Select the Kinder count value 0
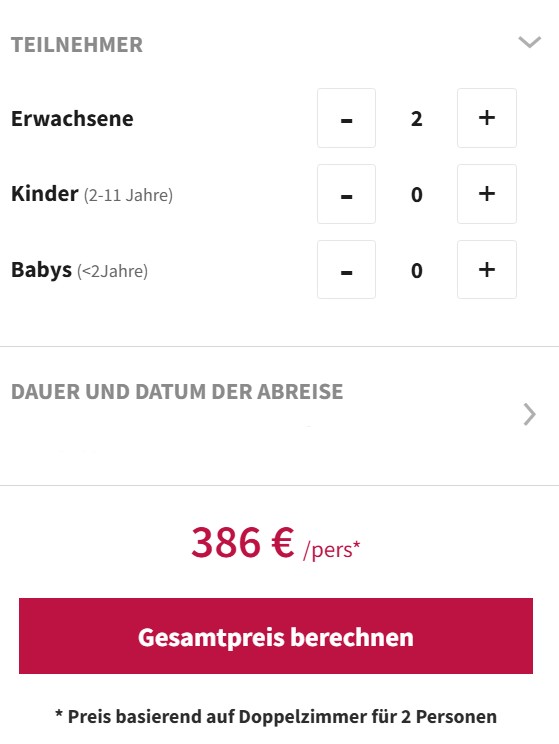This screenshot has height=744, width=559. (x=417, y=195)
